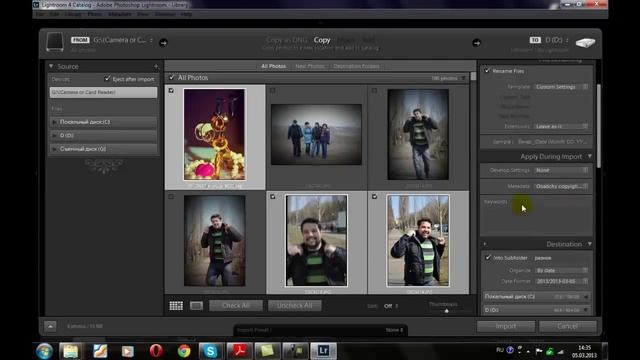Image resolution: width=640 pixels, height=360 pixels.
Task: Click the source device icon at top left
Action: pos(54,42)
